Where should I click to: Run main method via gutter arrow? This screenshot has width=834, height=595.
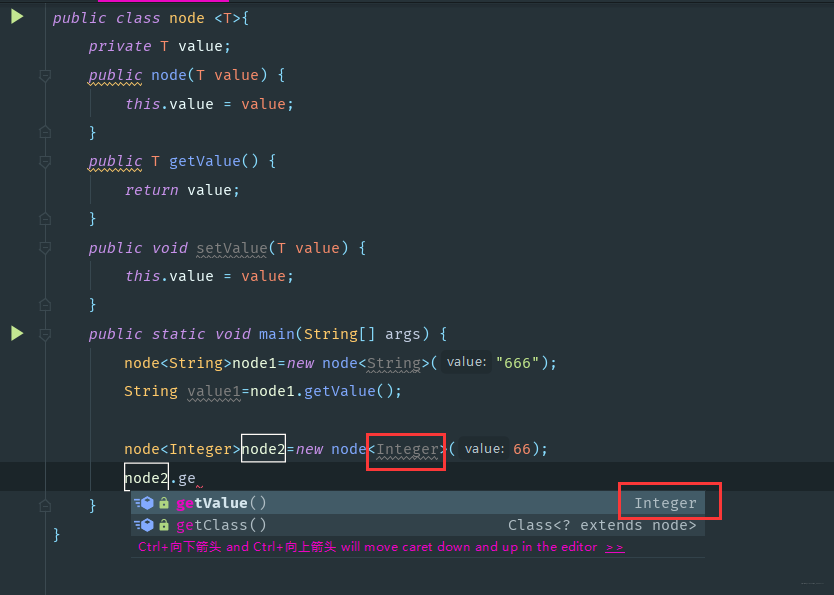(x=17, y=333)
